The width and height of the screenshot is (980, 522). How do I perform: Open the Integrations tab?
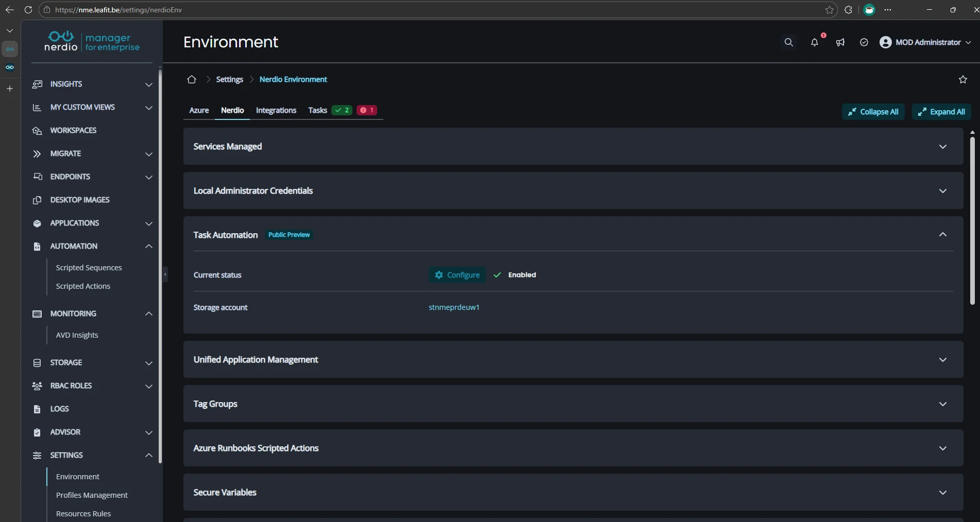[276, 110]
